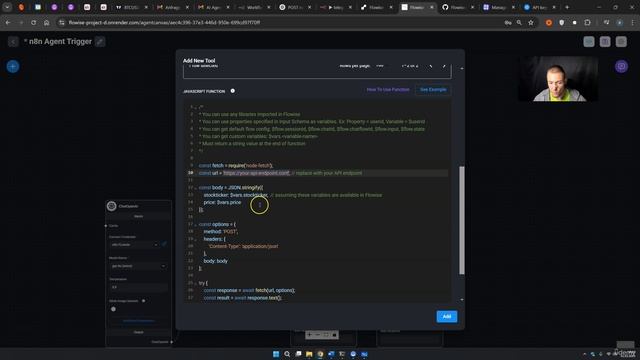The height and width of the screenshot is (360, 640).
Task: Click the back arrow beside n8n Agent Trigger
Action: point(13,42)
